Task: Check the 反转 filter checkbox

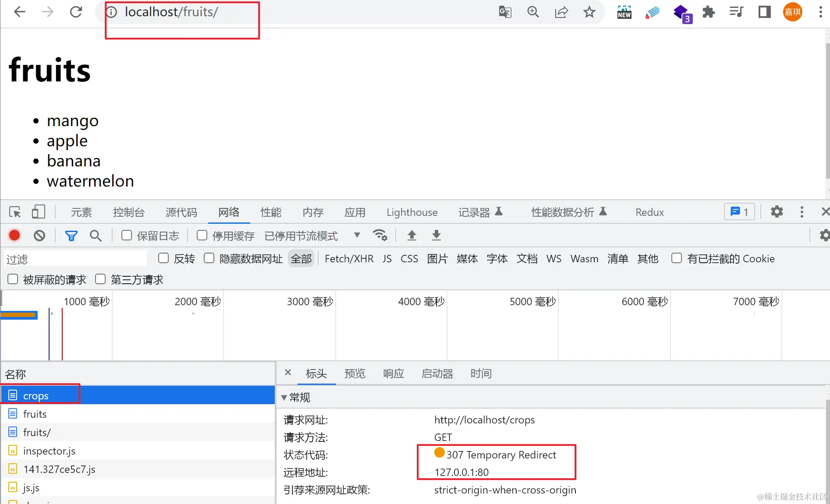Action: pos(163,258)
